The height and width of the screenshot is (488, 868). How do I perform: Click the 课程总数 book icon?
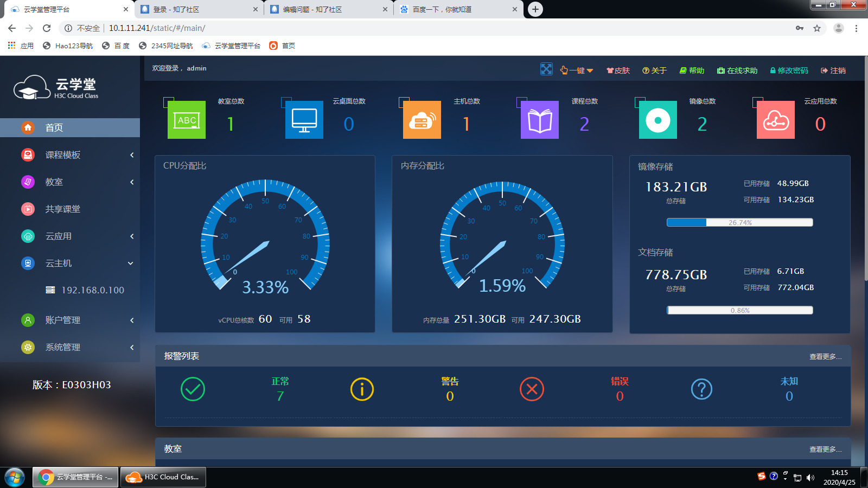point(540,120)
